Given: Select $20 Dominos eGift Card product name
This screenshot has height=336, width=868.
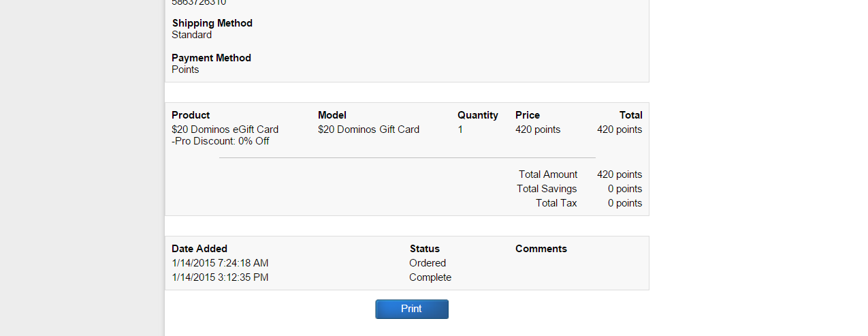Looking at the screenshot, I should (x=225, y=129).
